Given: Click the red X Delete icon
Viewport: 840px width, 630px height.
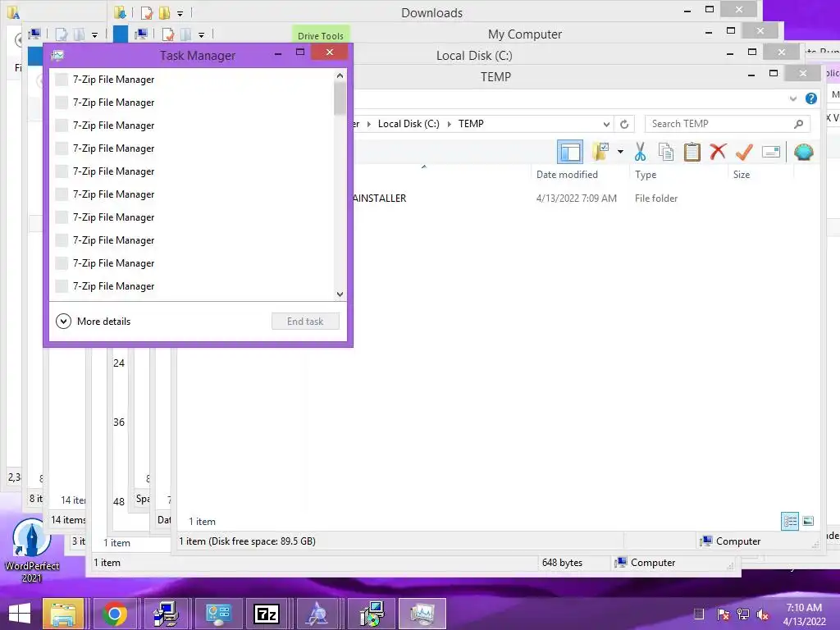Looking at the screenshot, I should (x=718, y=152).
